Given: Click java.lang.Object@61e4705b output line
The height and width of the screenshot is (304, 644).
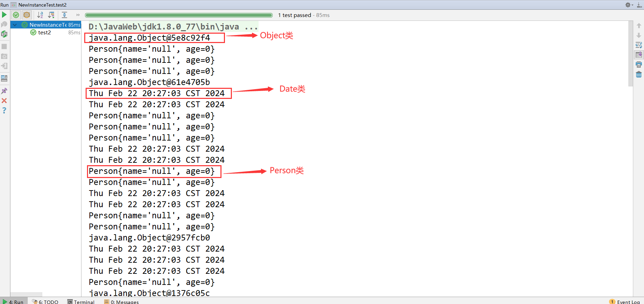Looking at the screenshot, I should pos(149,82).
